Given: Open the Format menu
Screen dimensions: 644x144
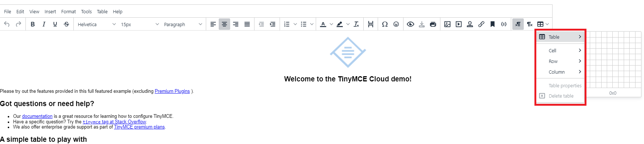Looking at the screenshot, I should pyautogui.click(x=69, y=11).
